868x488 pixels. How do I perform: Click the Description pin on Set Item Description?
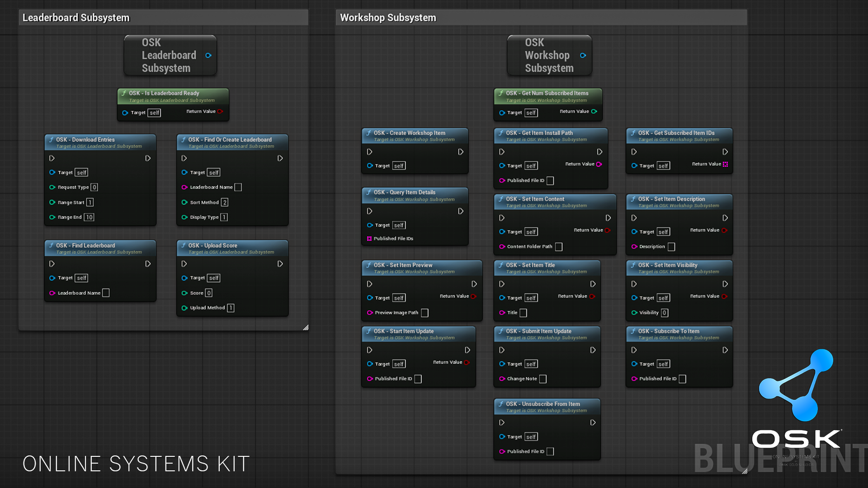(636, 247)
